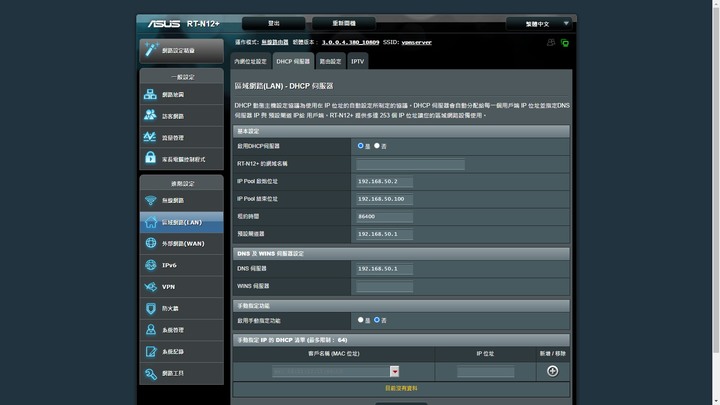The image size is (720, 405).
Task: Switch to the 內網位址設定 LAN IP tab
Action: pos(250,61)
